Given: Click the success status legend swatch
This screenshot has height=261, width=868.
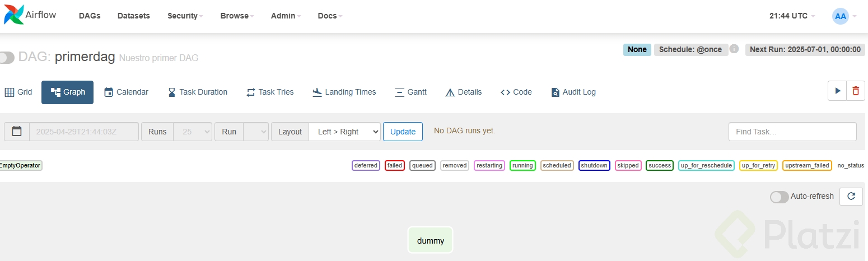Looking at the screenshot, I should 660,165.
